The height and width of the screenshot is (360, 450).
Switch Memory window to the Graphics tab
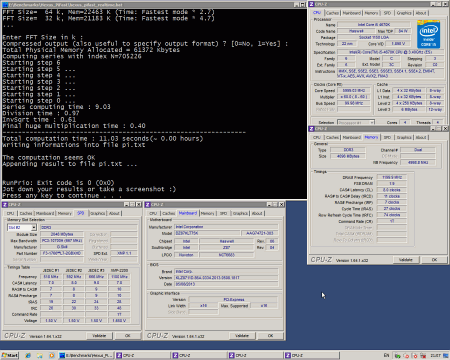tap(404, 137)
